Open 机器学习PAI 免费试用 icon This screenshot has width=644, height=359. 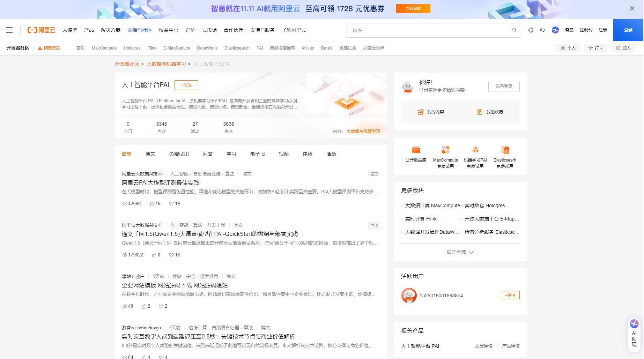click(475, 149)
